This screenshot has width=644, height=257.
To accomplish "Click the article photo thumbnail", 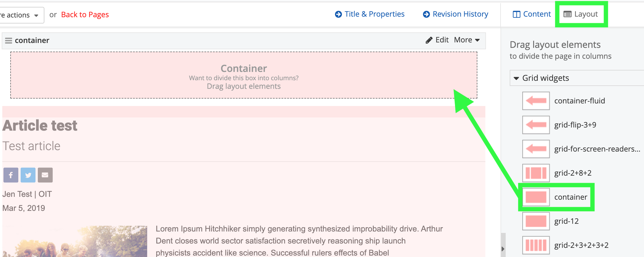I will pyautogui.click(x=75, y=241).
